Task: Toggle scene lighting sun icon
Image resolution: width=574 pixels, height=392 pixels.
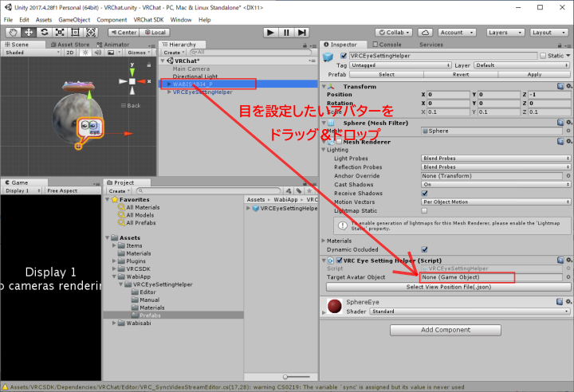Action: (x=85, y=53)
